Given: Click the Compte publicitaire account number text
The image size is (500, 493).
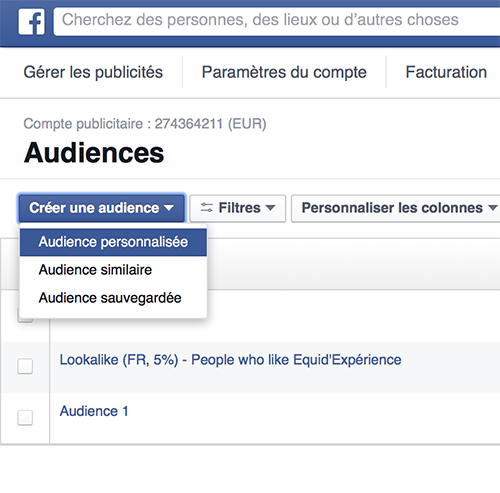Looking at the screenshot, I should tap(189, 124).
